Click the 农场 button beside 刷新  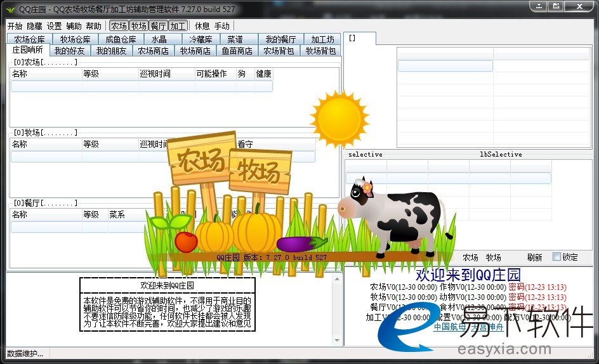[x=470, y=257]
